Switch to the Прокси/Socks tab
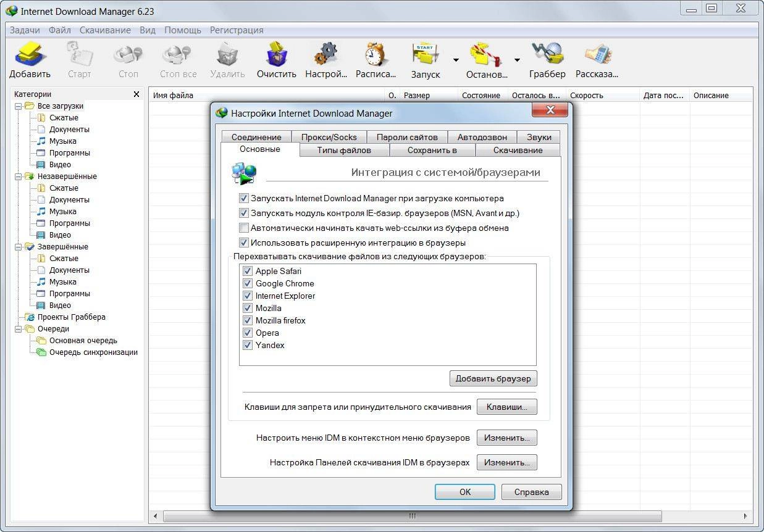This screenshot has height=532, width=764. click(329, 137)
